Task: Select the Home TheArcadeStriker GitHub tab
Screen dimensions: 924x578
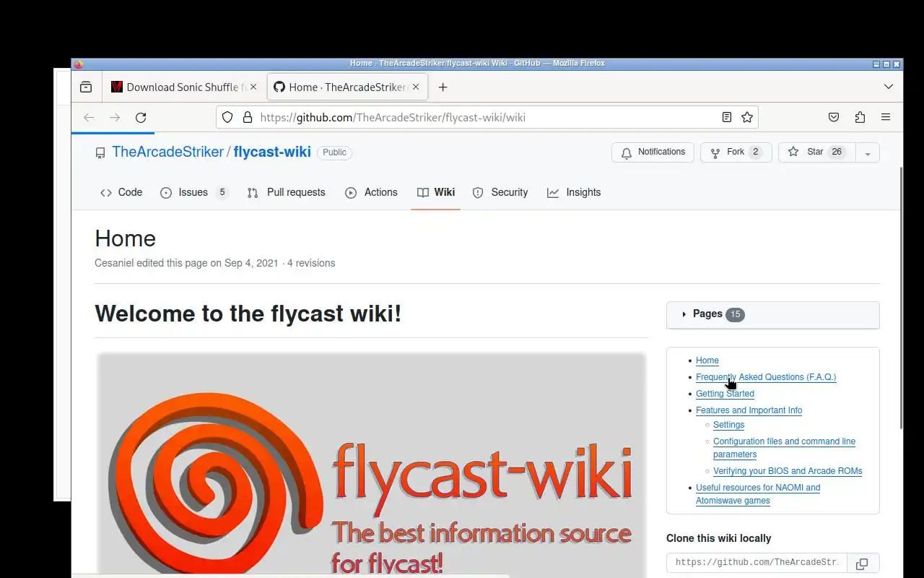Action: (347, 87)
